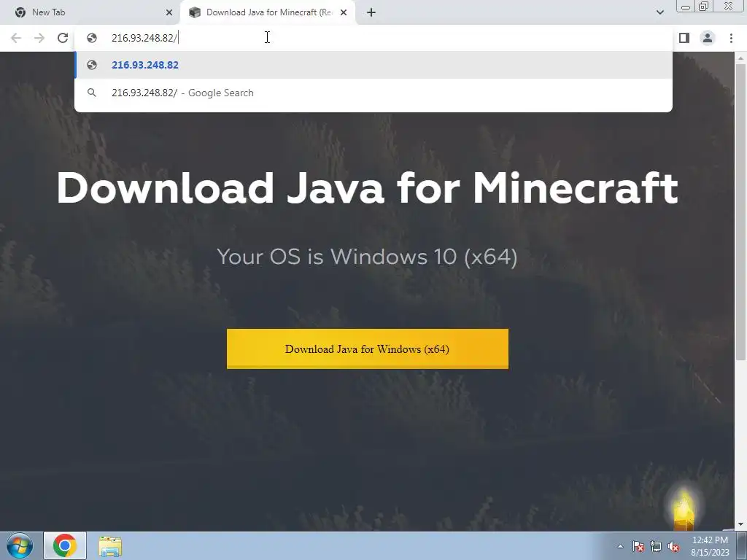Click Download Java for Windows (x64) button

368,349
